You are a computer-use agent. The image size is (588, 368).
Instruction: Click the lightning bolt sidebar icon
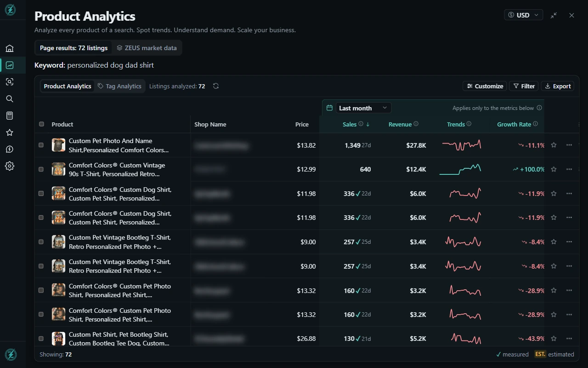click(10, 149)
